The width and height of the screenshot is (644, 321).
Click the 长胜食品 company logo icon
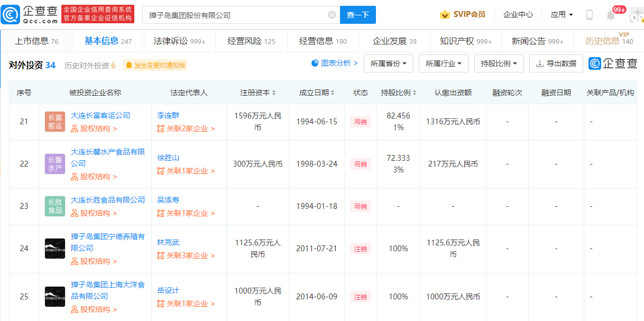pos(55,206)
